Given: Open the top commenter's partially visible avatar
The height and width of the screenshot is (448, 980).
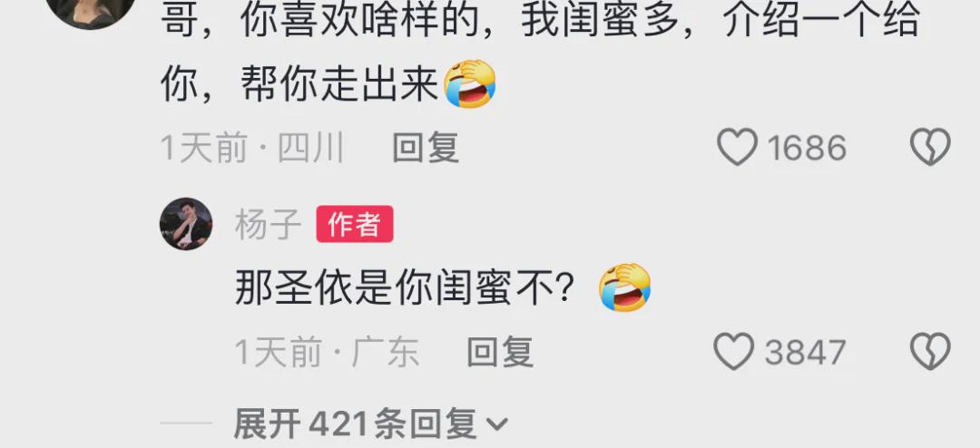Looking at the screenshot, I should coord(91,9).
